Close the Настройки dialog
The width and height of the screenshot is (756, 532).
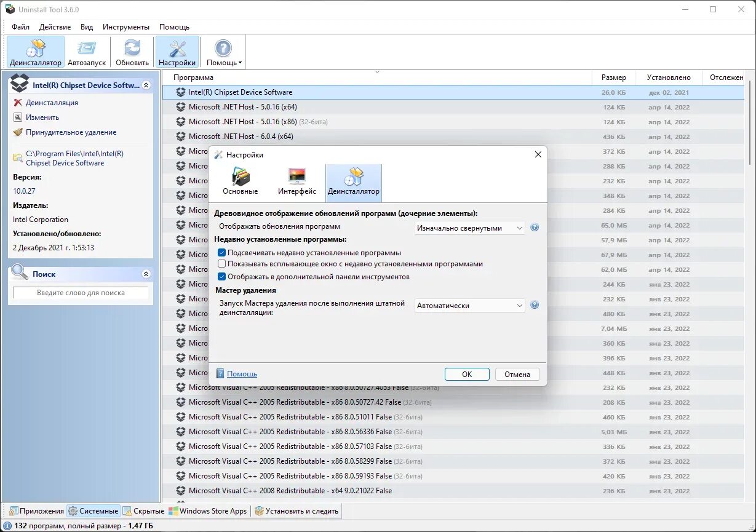(x=538, y=154)
